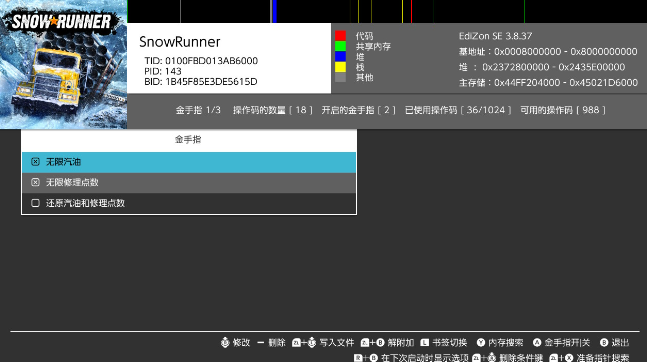Click the Y button icon for 内存搜索
The image size is (647, 362).
coord(481,343)
